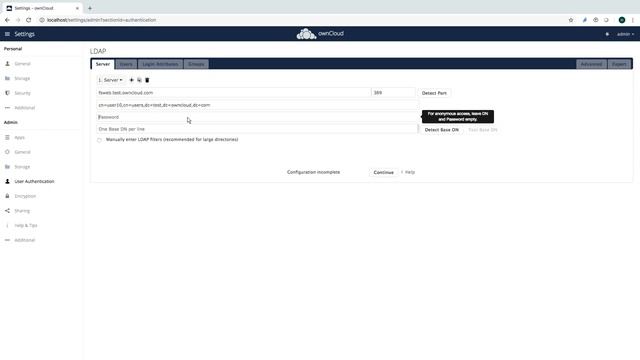
Task: Reload the current page
Action: click(x=29, y=20)
